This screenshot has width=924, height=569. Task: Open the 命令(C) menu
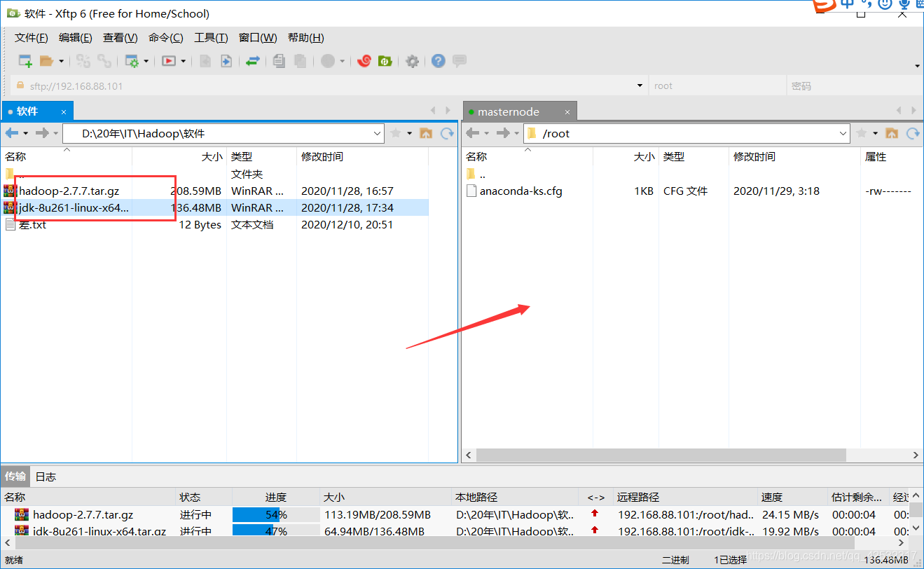[166, 38]
